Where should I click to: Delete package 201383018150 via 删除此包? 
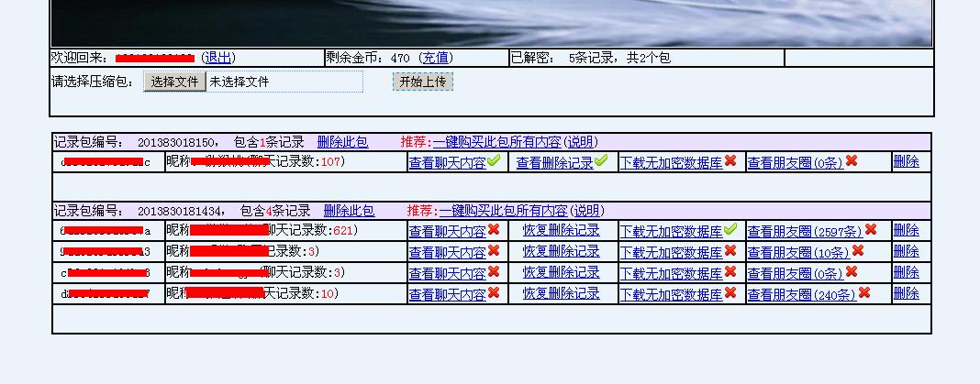342,142
